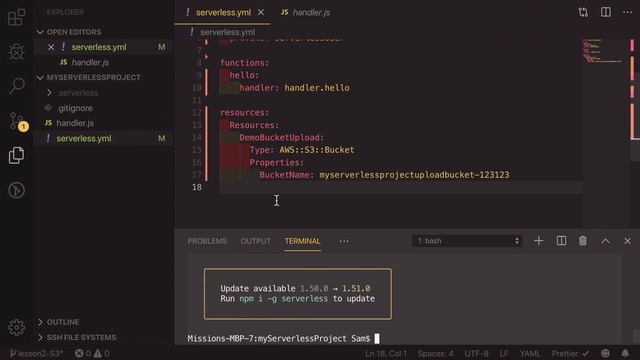Open handler.js in the project tree
640x360 pixels.
[x=75, y=123]
